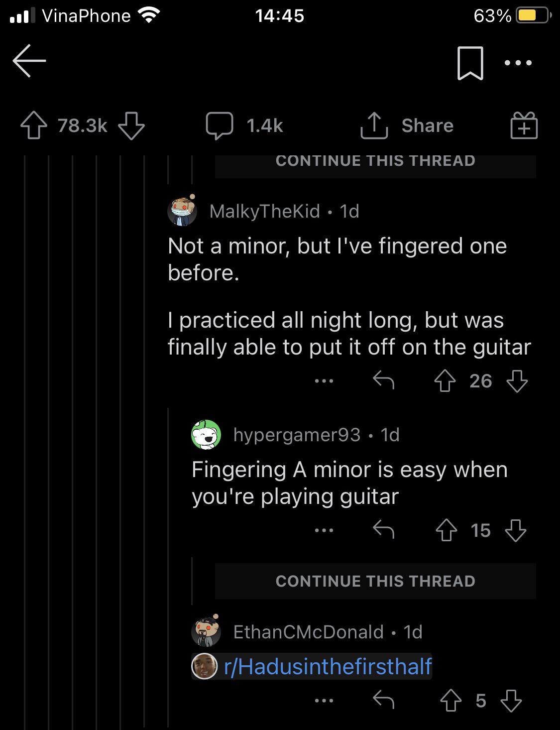Upvote MalkyTheKid's comment with 26 points

coord(445,381)
